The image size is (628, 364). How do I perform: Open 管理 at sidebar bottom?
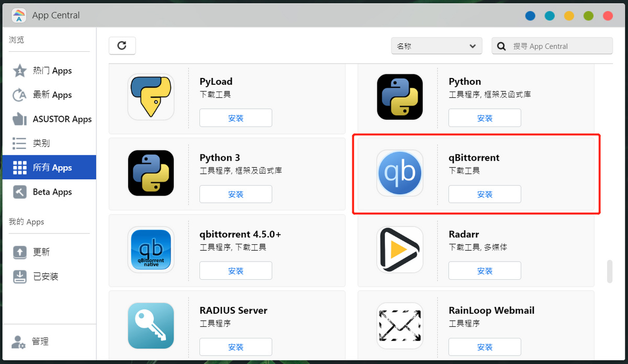point(48,342)
